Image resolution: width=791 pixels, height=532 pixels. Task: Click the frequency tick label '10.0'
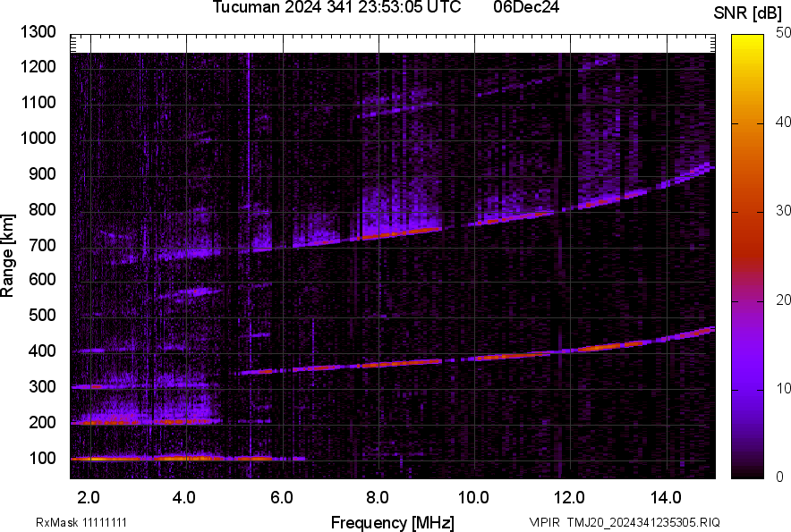473,498
